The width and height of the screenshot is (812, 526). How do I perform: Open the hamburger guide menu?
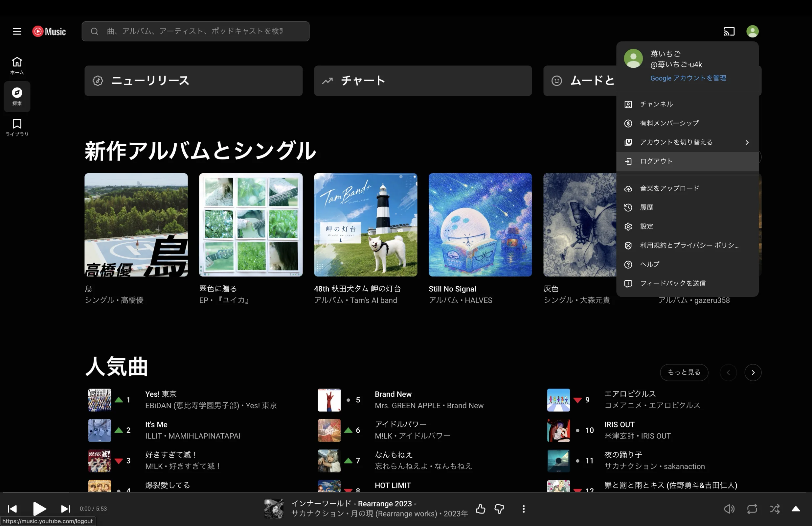(x=17, y=32)
